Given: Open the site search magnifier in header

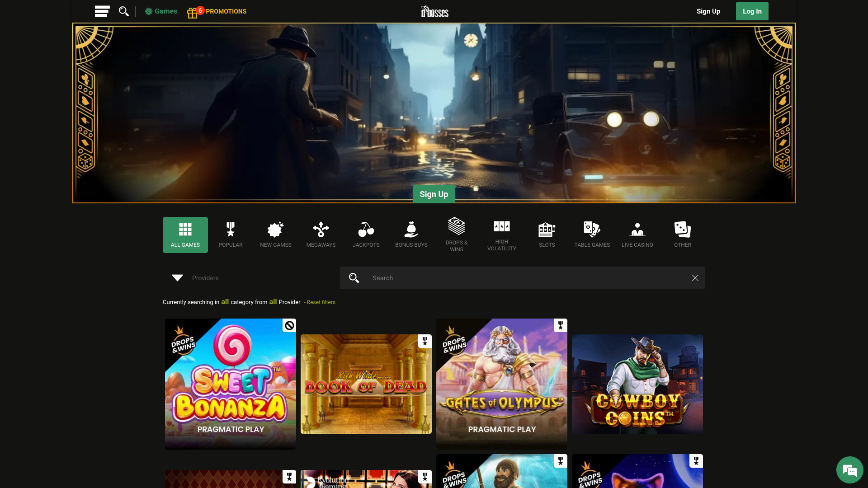Looking at the screenshot, I should click(124, 11).
